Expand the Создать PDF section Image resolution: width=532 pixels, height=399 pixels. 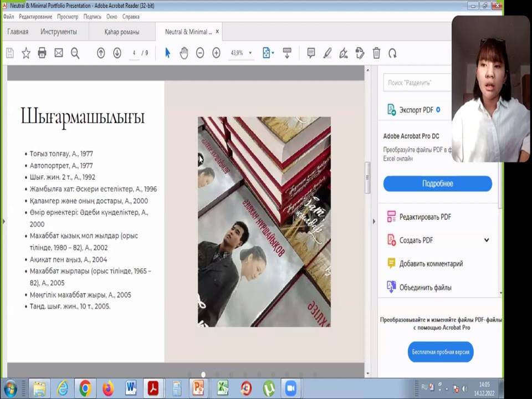tap(487, 240)
